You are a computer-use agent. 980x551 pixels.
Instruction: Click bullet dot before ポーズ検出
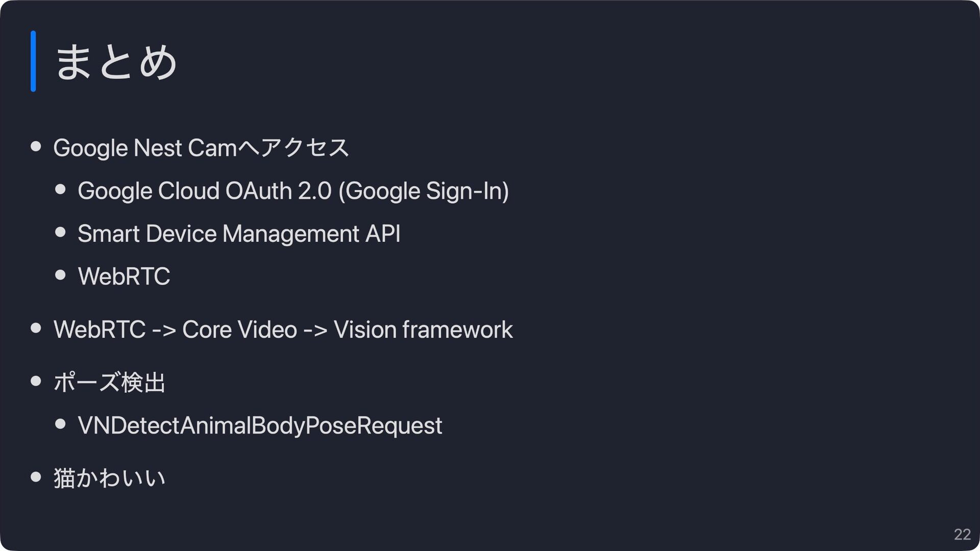(36, 381)
